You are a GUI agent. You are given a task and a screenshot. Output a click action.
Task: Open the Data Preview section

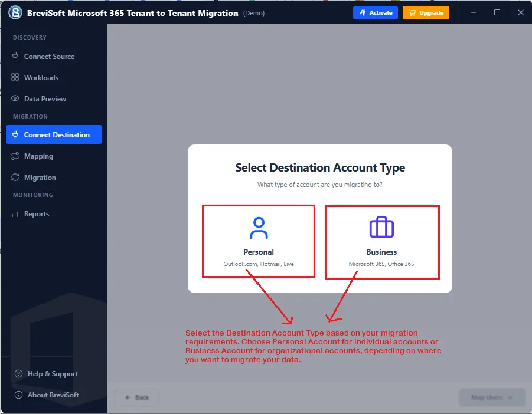point(54,99)
